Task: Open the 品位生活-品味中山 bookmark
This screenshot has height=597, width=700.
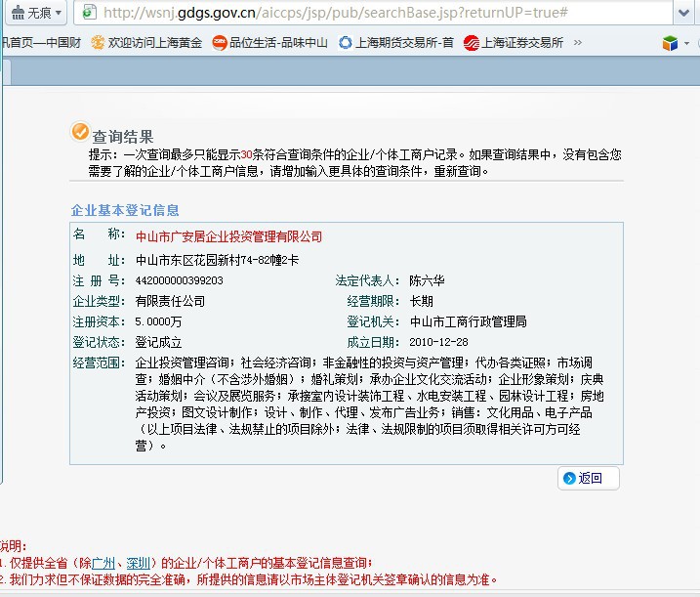Action: click(270, 43)
